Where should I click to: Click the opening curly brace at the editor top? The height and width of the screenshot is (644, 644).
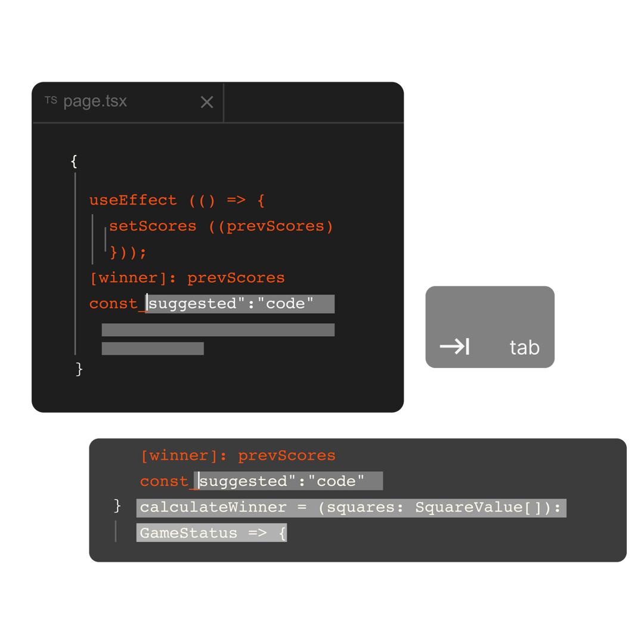(74, 161)
